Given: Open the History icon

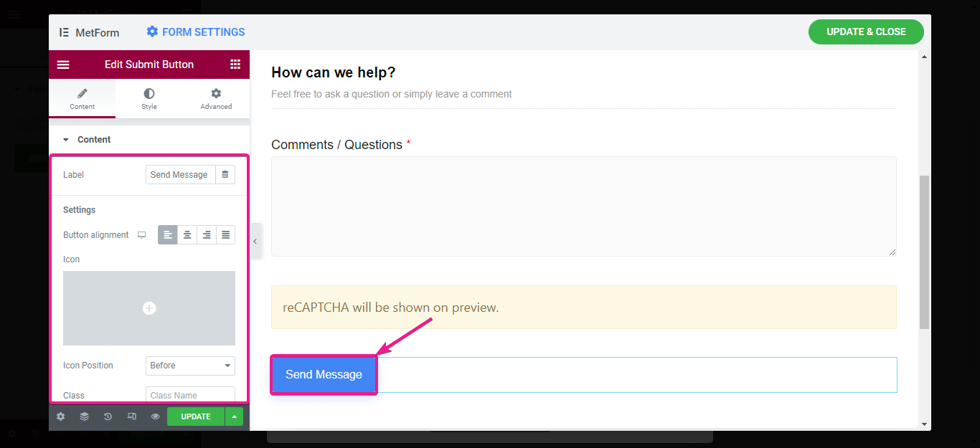Looking at the screenshot, I should (108, 416).
